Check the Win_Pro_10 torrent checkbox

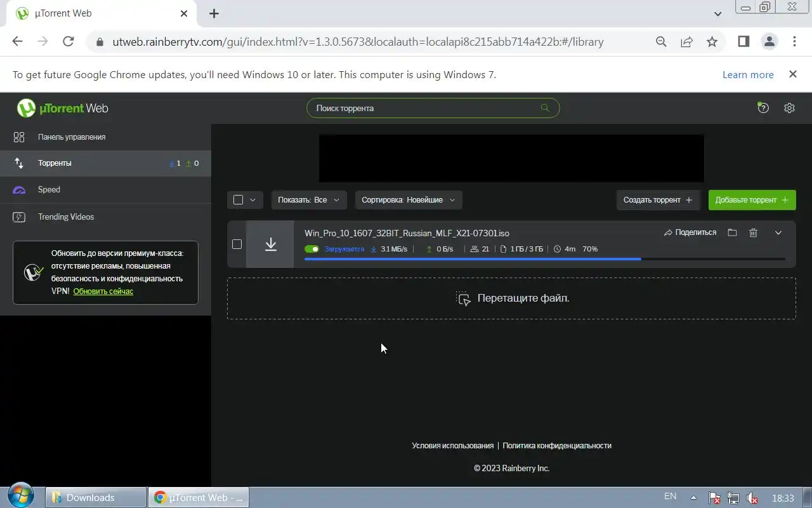pyautogui.click(x=237, y=244)
